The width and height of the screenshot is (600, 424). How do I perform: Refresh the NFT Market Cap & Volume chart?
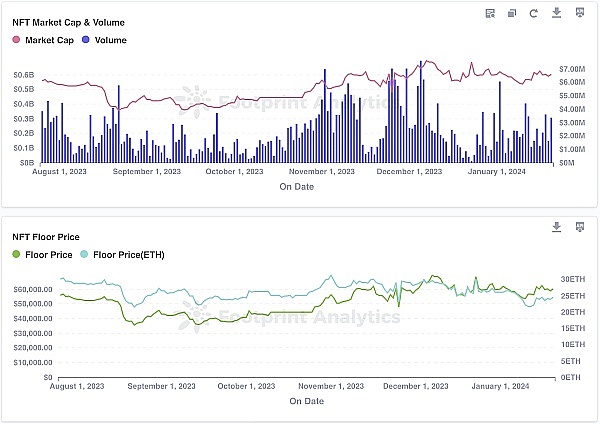pos(534,14)
